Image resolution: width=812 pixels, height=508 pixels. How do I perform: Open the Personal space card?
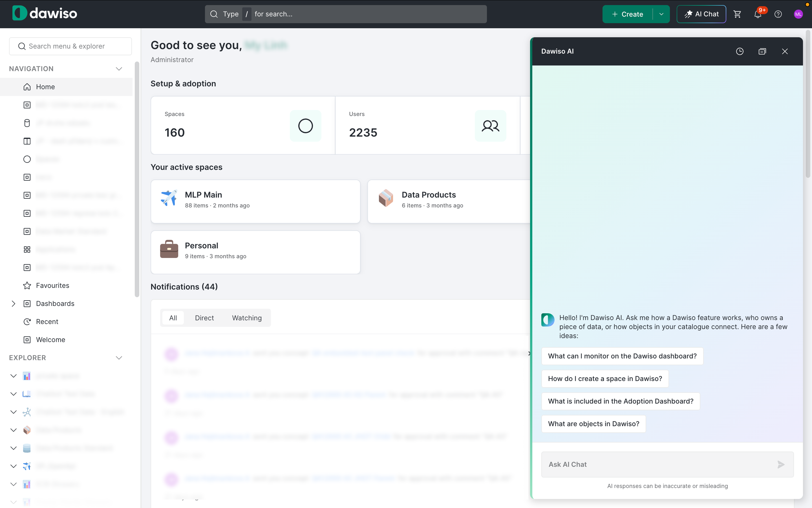[x=255, y=252]
